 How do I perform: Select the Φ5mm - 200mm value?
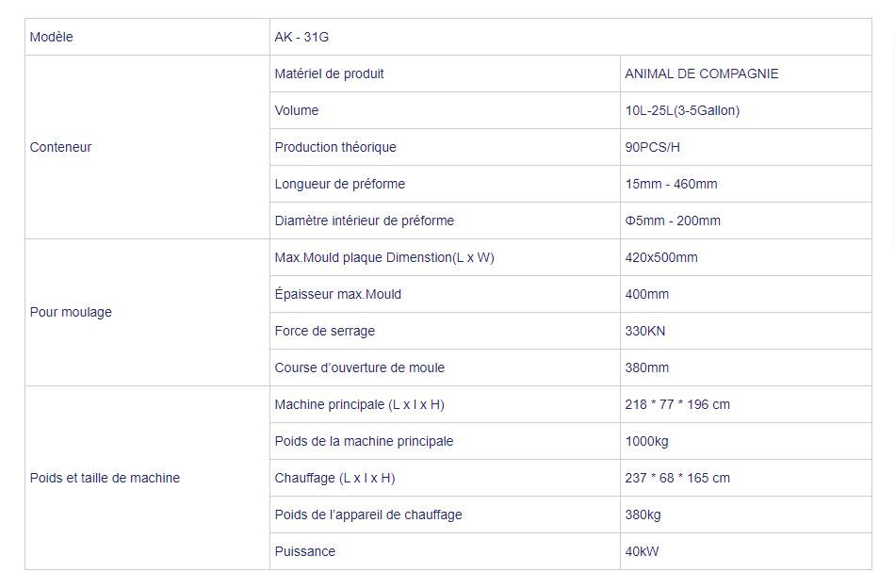673,220
